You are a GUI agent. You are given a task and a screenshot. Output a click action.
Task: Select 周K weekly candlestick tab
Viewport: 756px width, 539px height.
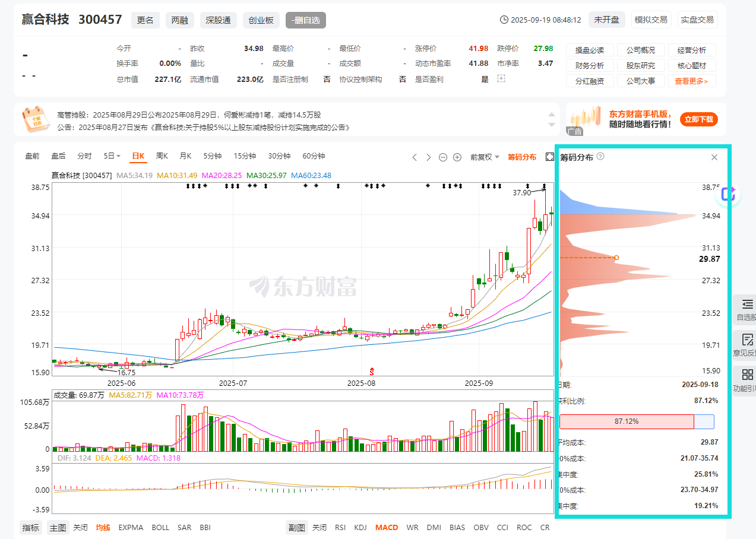click(162, 156)
